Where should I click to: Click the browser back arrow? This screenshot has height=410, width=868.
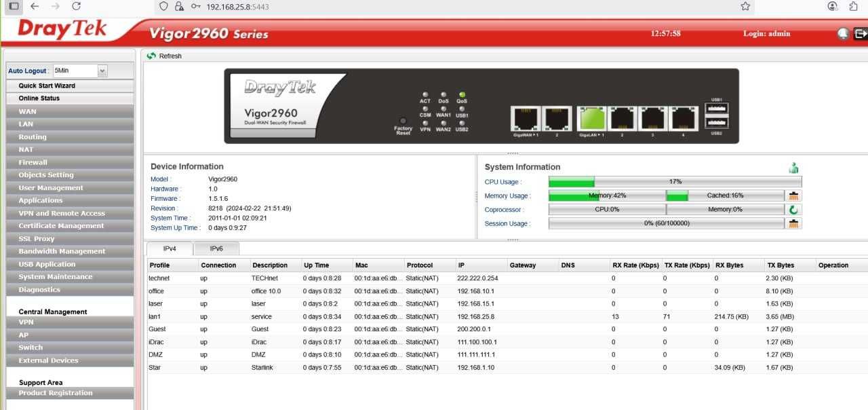click(35, 6)
